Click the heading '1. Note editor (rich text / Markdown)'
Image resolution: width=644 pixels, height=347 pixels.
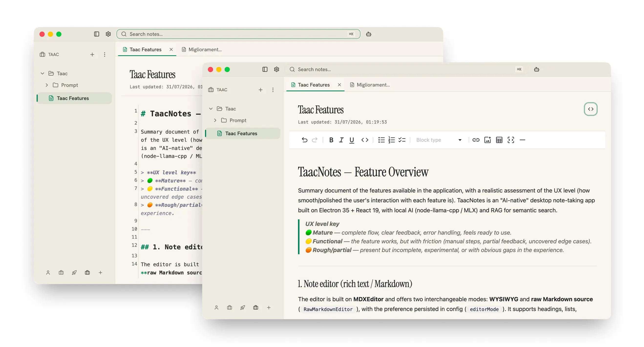pyautogui.click(x=355, y=284)
